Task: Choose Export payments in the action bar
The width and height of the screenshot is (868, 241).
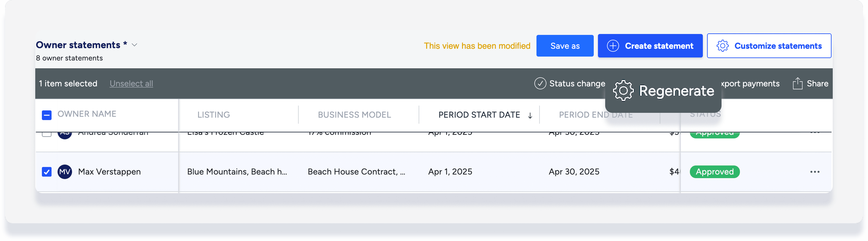Action: [x=751, y=83]
